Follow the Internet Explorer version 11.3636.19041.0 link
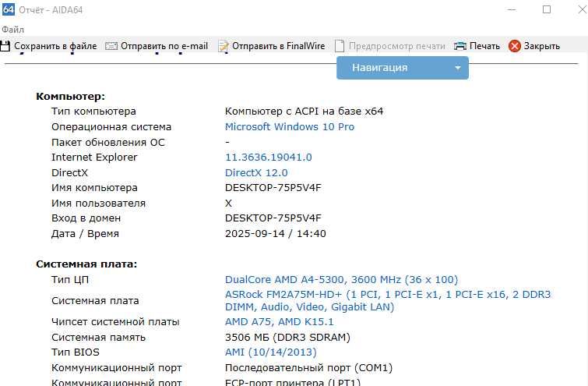The image size is (588, 386). (x=268, y=157)
